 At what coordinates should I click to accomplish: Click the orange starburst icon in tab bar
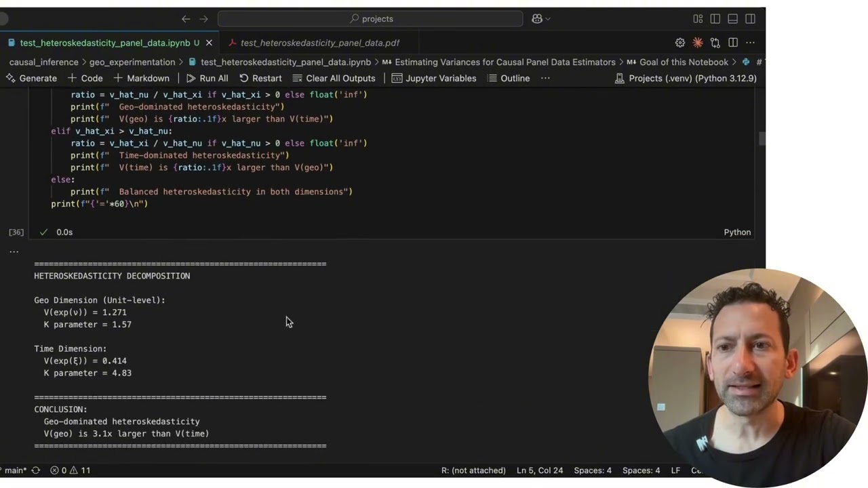point(698,43)
